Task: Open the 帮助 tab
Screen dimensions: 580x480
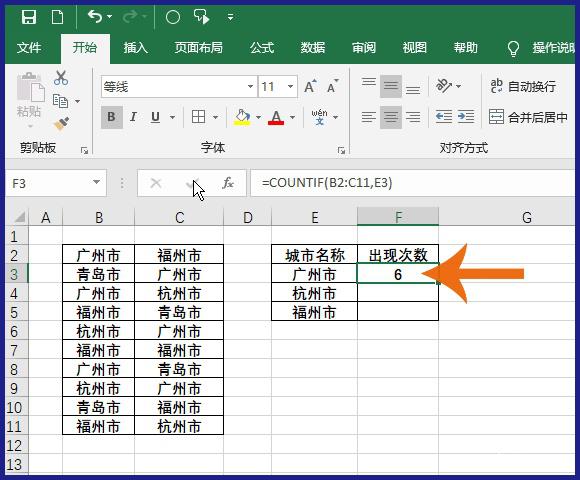Action: 466,48
